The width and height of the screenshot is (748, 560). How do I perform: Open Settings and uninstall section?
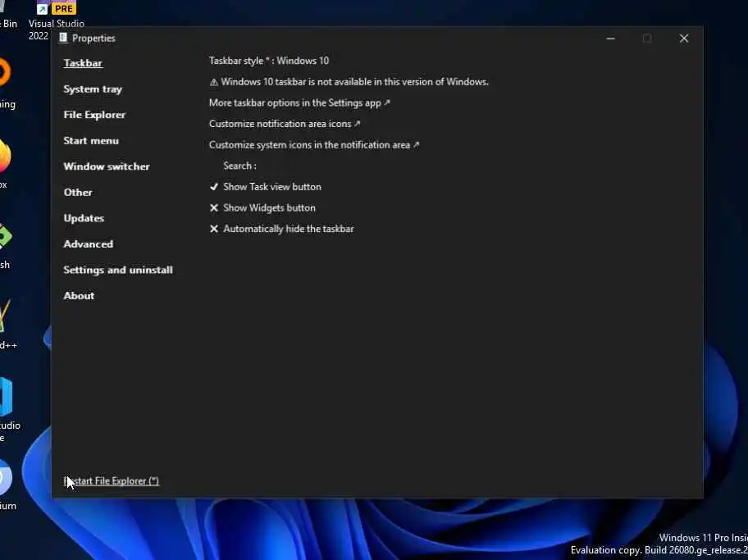tap(118, 270)
